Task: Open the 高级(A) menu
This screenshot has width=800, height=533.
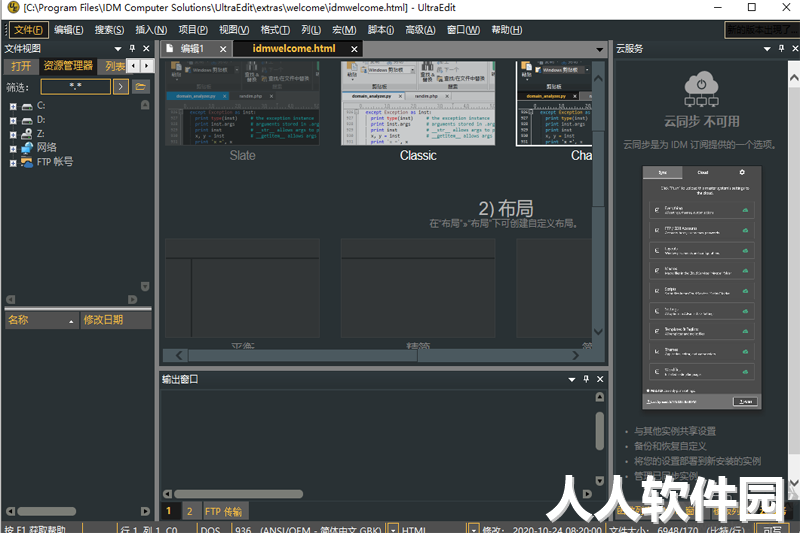Action: point(420,30)
